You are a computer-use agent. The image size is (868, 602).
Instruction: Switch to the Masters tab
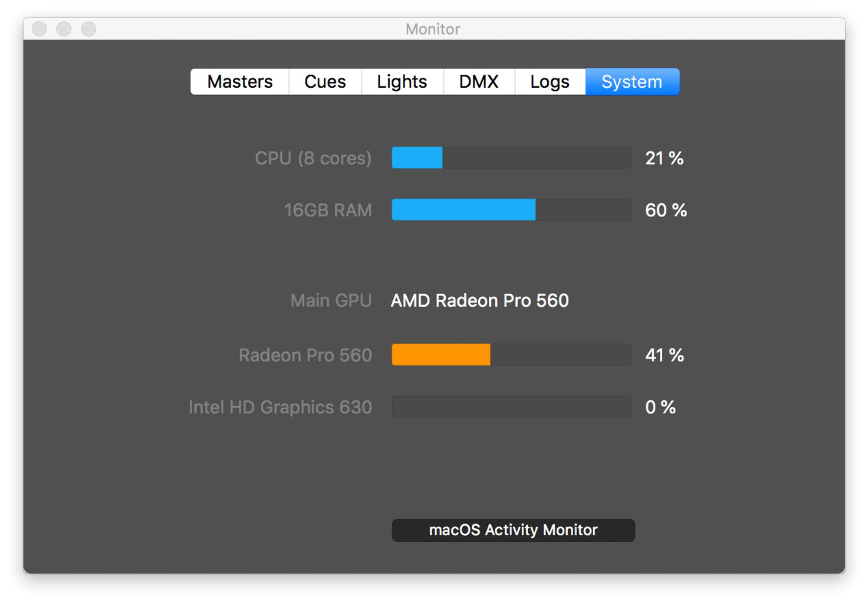pos(240,82)
